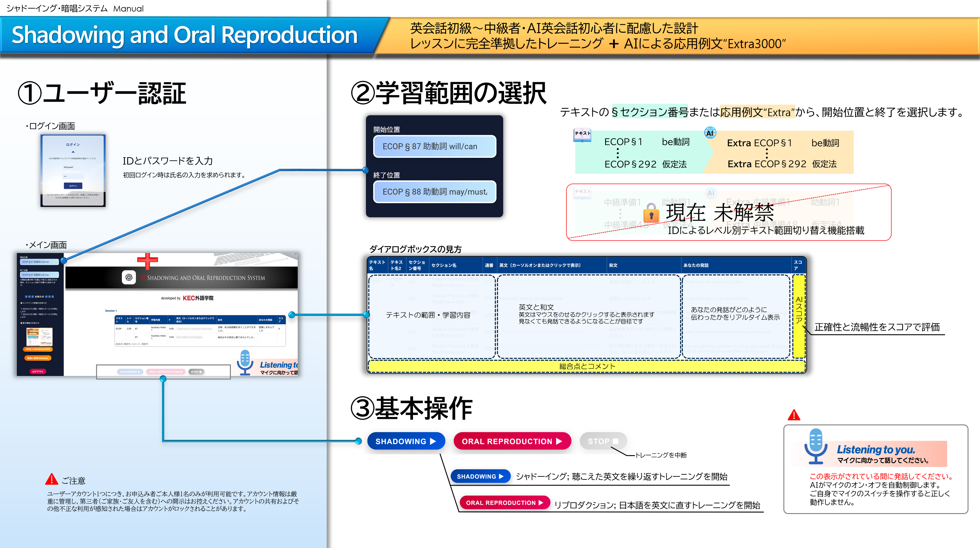The image size is (980, 548).
Task: Click the red warning triangle next to ご注意
Action: (51, 479)
